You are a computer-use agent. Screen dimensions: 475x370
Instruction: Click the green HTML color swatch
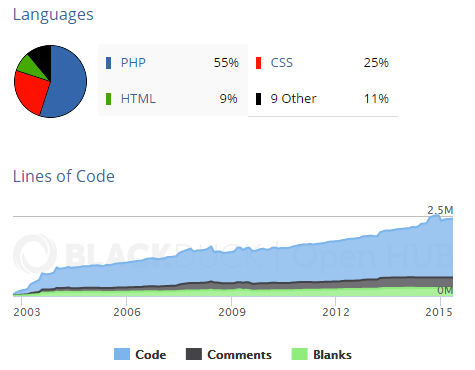pos(108,99)
